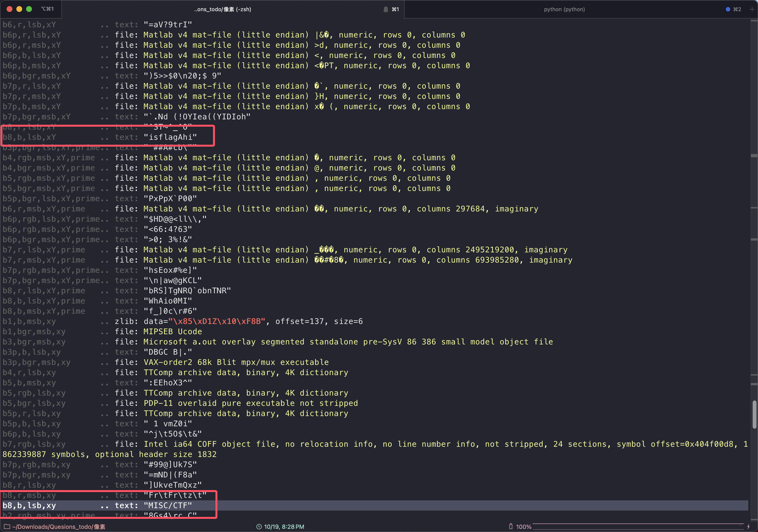
Task: Click the blue activity dot on python tab
Action: [x=728, y=9]
